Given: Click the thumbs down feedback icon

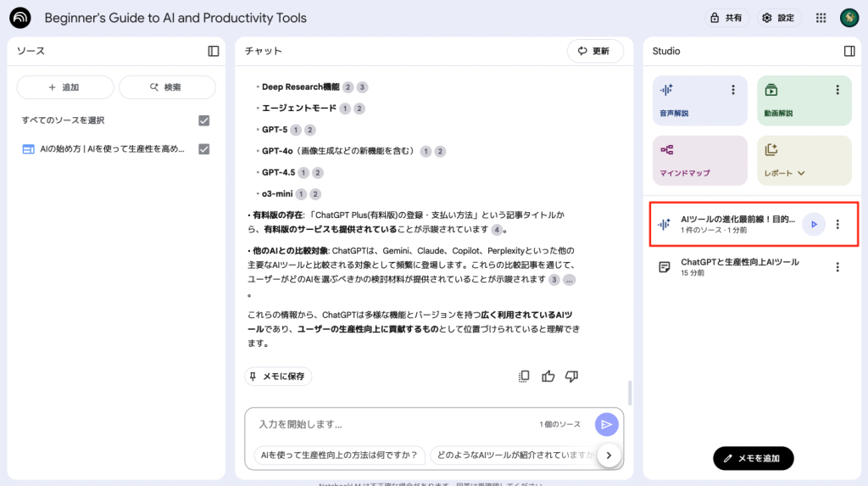Looking at the screenshot, I should [571, 376].
